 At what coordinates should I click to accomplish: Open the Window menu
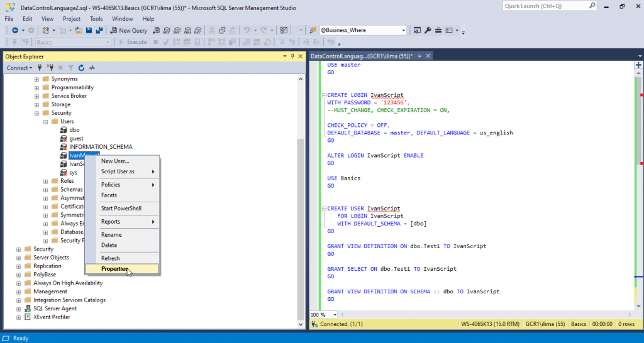pos(123,19)
